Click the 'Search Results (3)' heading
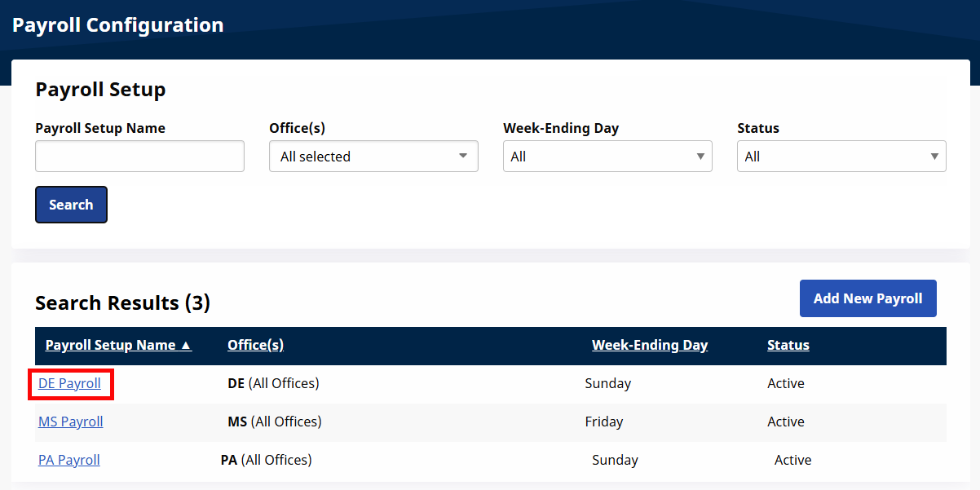The width and height of the screenshot is (980, 490). [122, 303]
